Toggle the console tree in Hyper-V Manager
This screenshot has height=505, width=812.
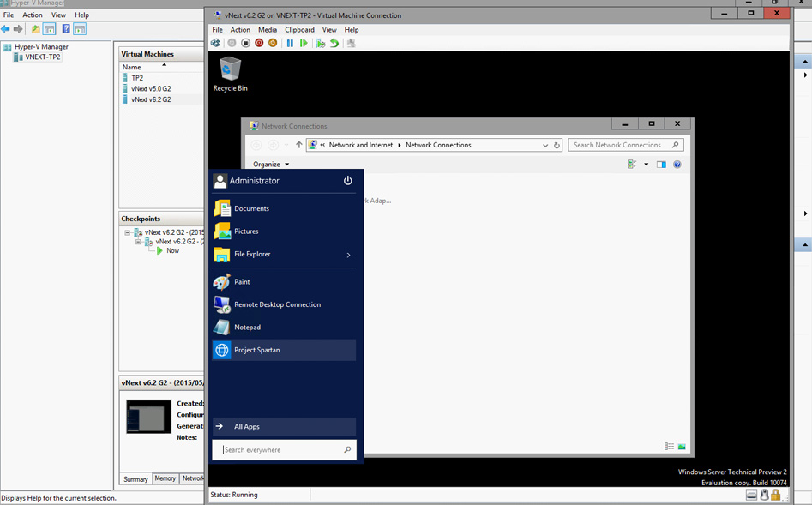pyautogui.click(x=49, y=29)
